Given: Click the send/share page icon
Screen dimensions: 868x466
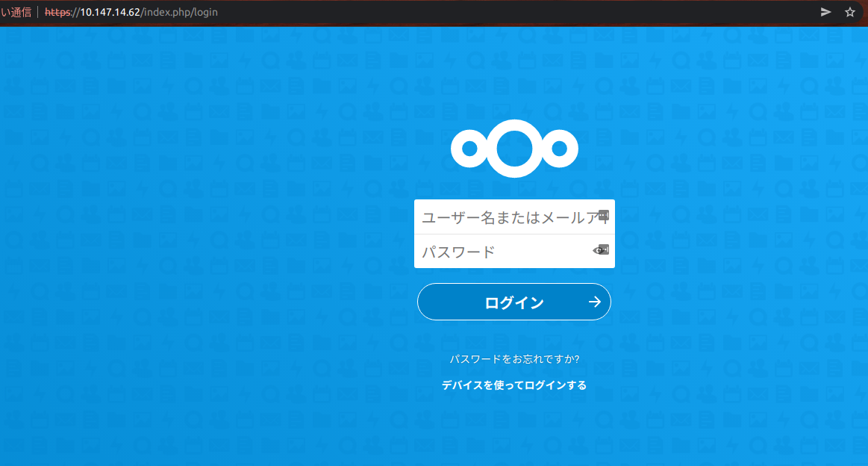Looking at the screenshot, I should pyautogui.click(x=825, y=12).
